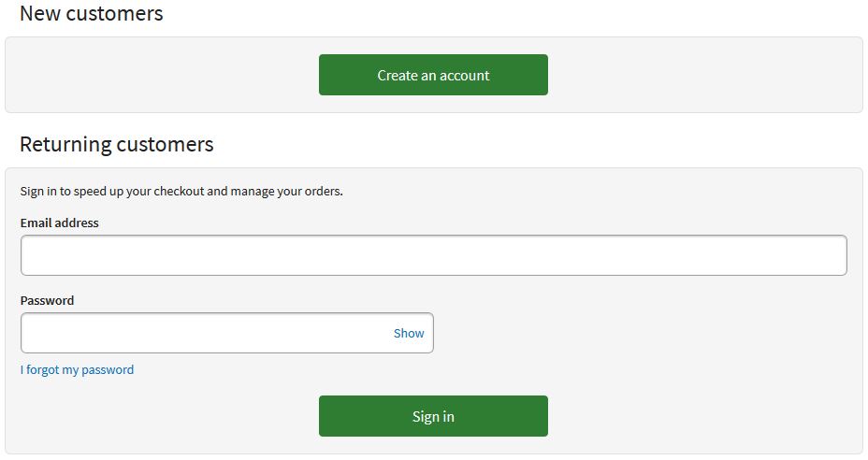Begin creating a new account
Viewport: 868px width, 460px height.
(x=433, y=75)
